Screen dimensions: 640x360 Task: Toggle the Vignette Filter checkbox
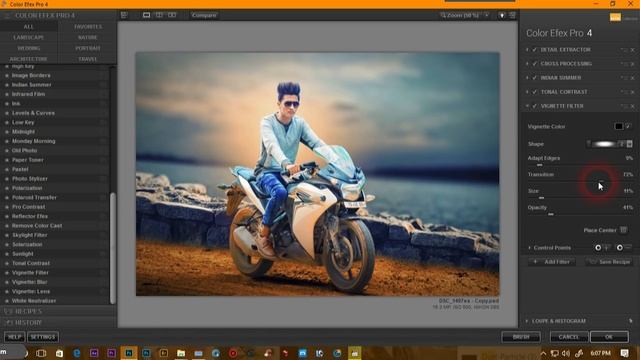pyautogui.click(x=535, y=106)
